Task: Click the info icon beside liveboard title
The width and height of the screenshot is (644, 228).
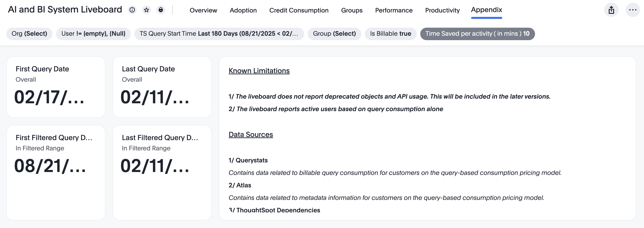Action: point(132,10)
